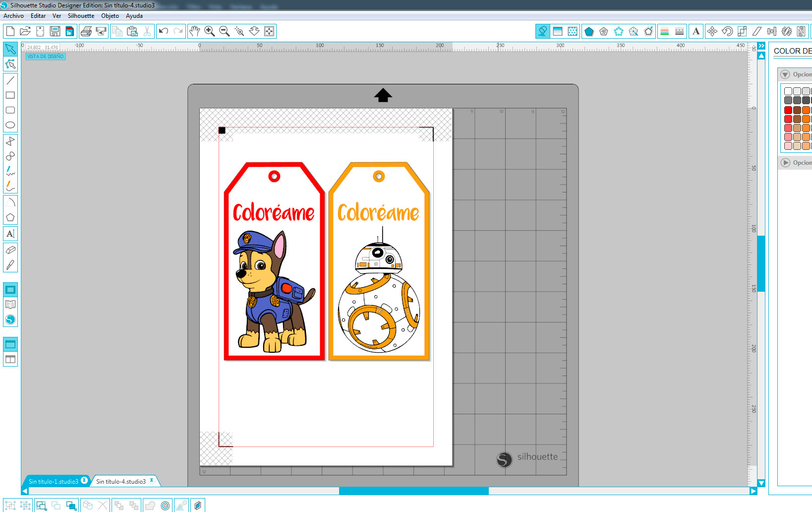This screenshot has height=512, width=812.
Task: Zoom in with the magnifier plus icon
Action: (210, 31)
